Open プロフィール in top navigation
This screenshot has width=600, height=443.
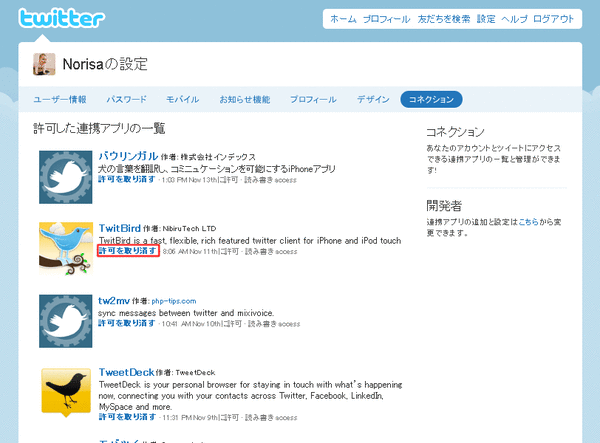(386, 19)
